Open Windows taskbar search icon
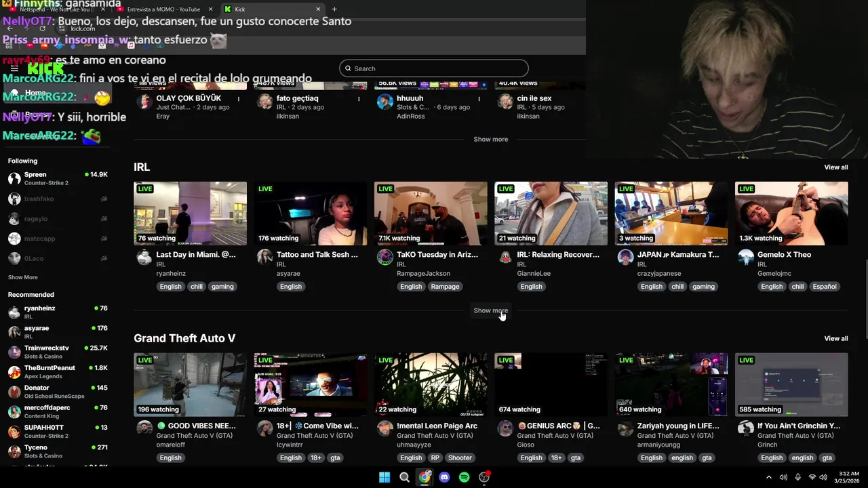Screen dimensions: 868x488 pos(404,477)
